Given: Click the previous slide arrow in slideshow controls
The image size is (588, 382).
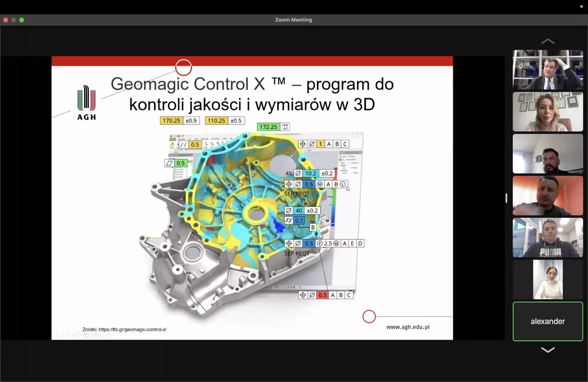Looking at the screenshot, I should pos(56,335).
